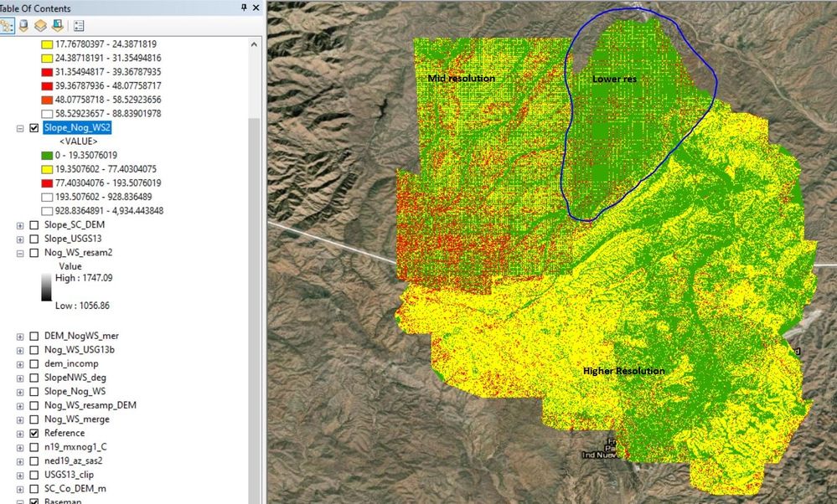Screen dimensions: 837x504
Task: Select the SlopeNWS_deg layer name
Action: click(x=75, y=378)
